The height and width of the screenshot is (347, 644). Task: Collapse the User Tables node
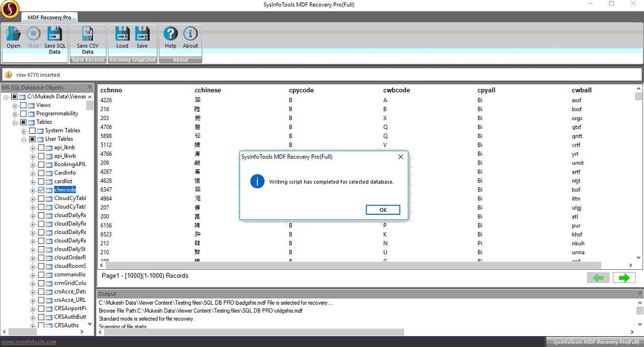point(24,139)
